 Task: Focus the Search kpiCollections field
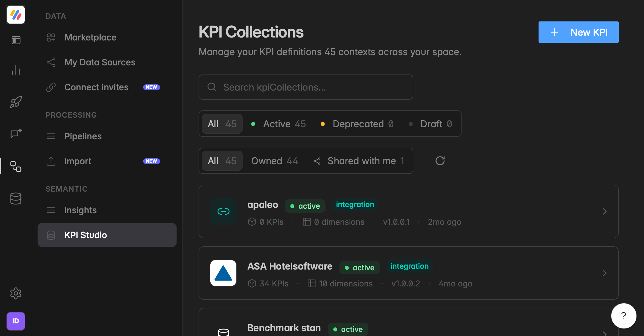(x=306, y=87)
